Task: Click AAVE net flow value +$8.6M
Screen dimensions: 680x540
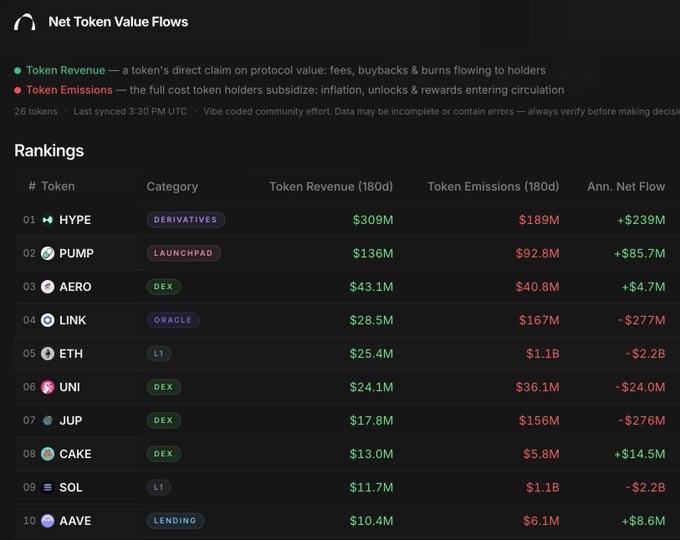Action: [643, 521]
